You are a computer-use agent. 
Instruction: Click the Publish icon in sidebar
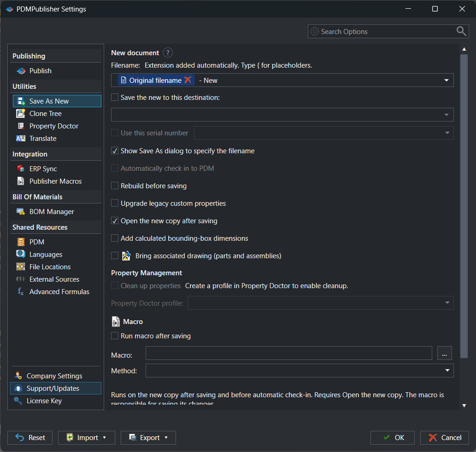21,71
